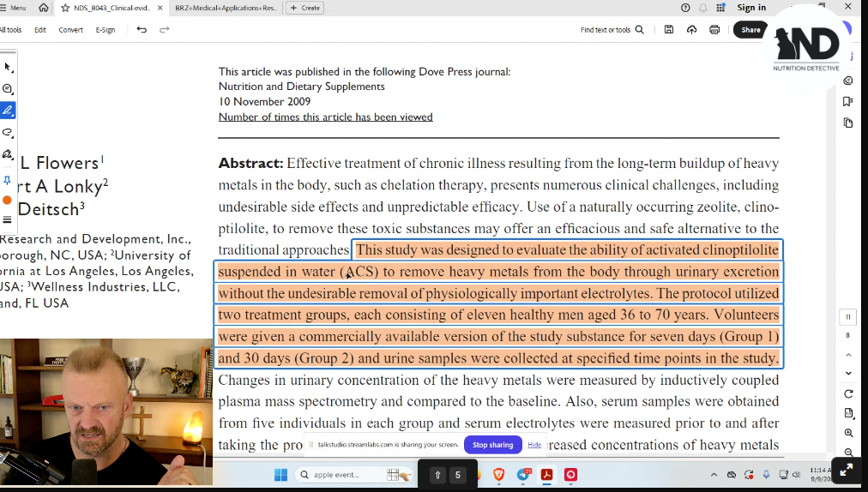
Task: Click the volume speaker tray icon
Action: 796,475
